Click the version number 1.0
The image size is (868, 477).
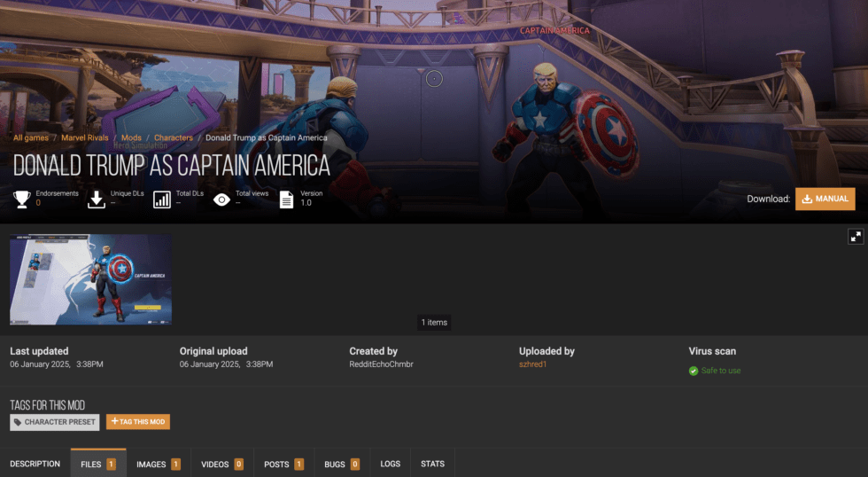(x=306, y=203)
